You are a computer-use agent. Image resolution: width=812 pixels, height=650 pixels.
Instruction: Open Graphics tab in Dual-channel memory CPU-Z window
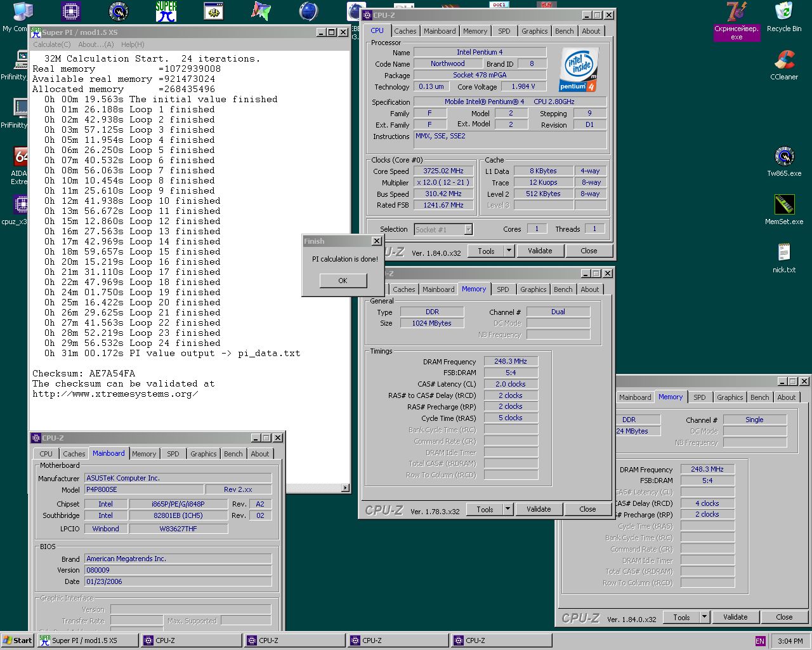point(533,289)
